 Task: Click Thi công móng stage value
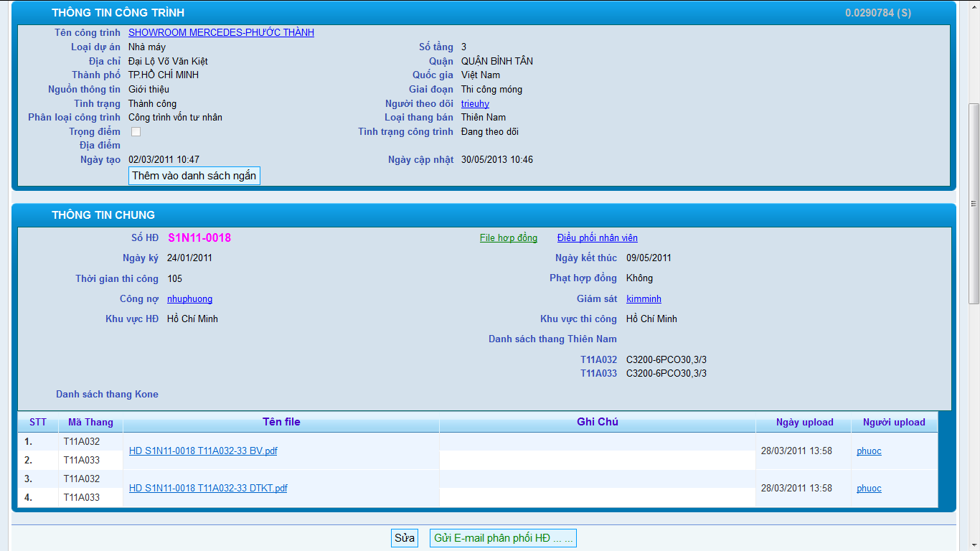491,89
